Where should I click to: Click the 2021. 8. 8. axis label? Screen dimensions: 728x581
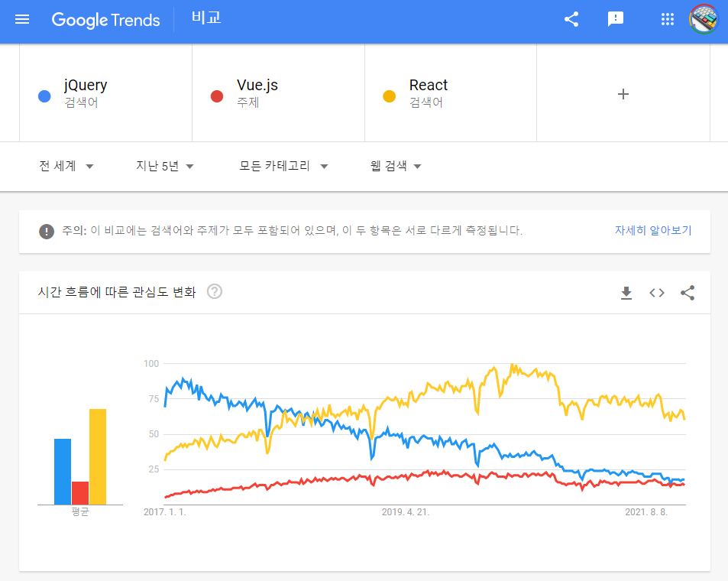(646, 512)
